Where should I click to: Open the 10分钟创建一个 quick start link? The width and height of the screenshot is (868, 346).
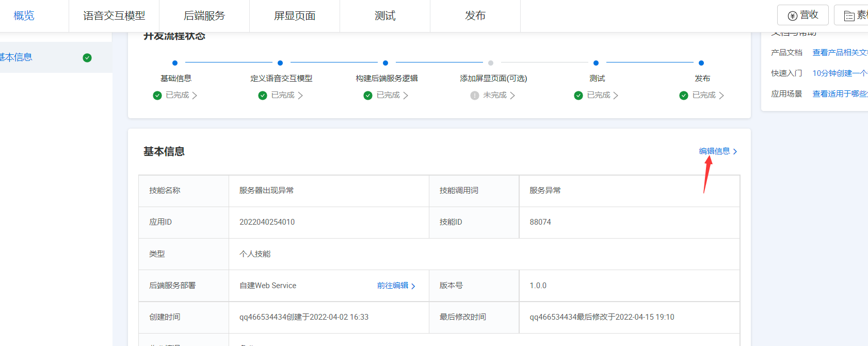[x=840, y=73]
